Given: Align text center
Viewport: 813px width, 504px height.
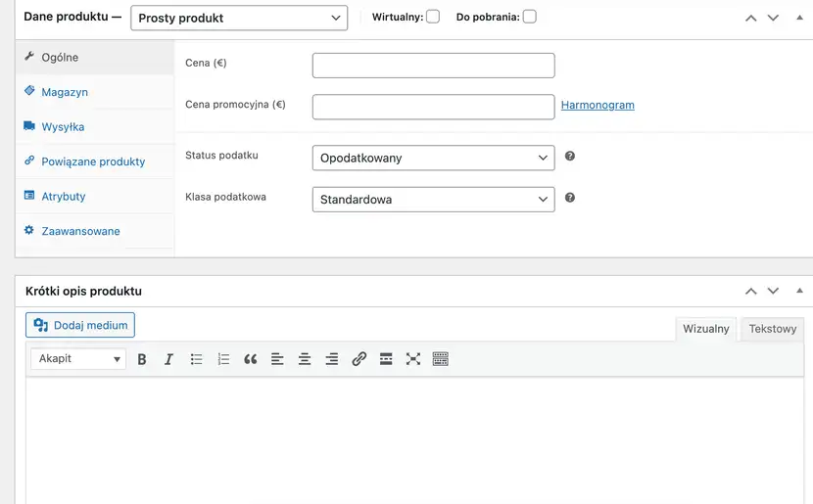Looking at the screenshot, I should pyautogui.click(x=305, y=359).
